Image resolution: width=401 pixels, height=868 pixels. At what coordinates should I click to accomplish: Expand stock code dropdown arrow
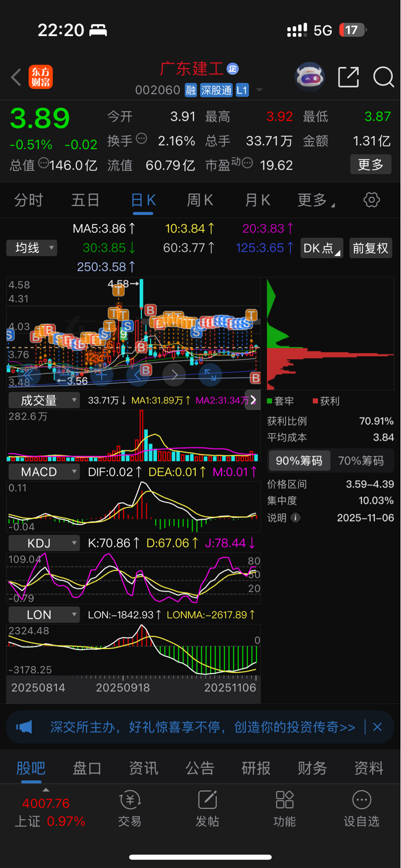pos(259,91)
